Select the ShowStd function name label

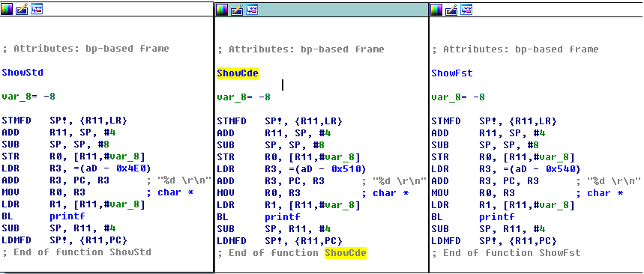pos(22,73)
